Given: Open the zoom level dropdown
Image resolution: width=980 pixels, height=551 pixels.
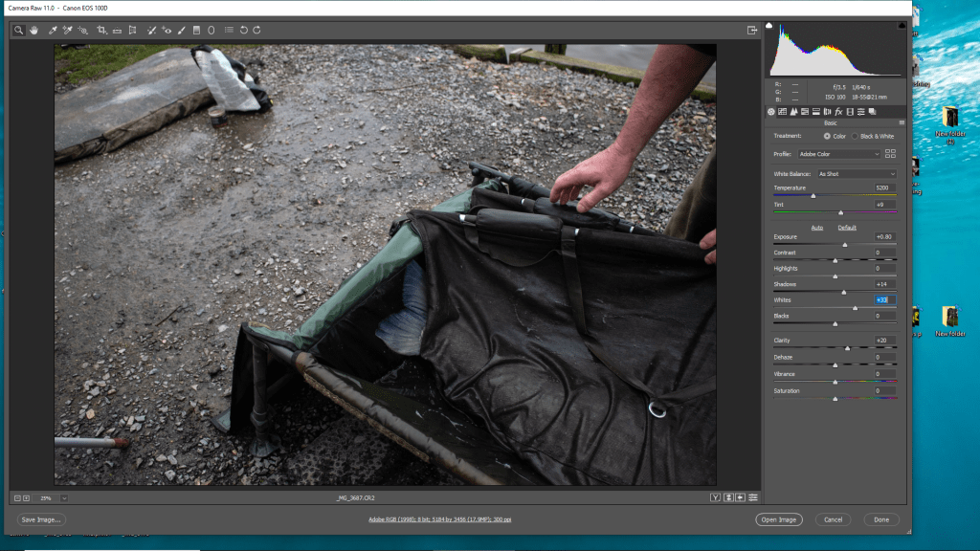Looking at the screenshot, I should click(x=64, y=497).
